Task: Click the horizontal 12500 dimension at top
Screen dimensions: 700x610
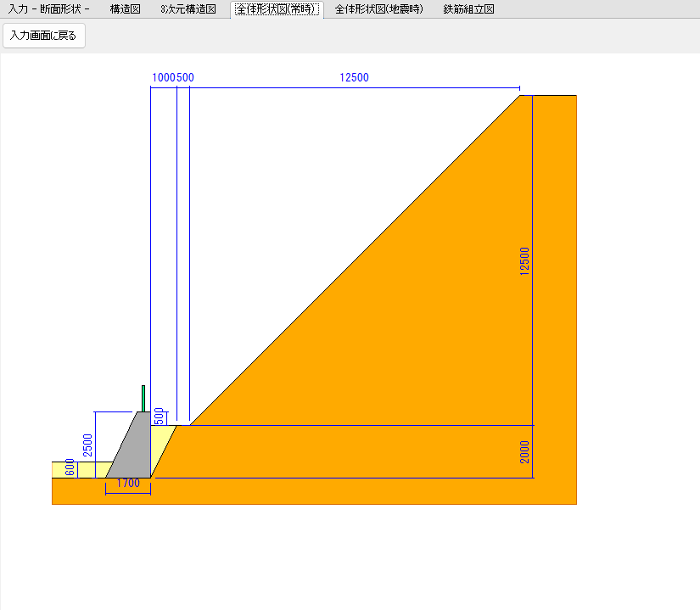Action: tap(354, 77)
